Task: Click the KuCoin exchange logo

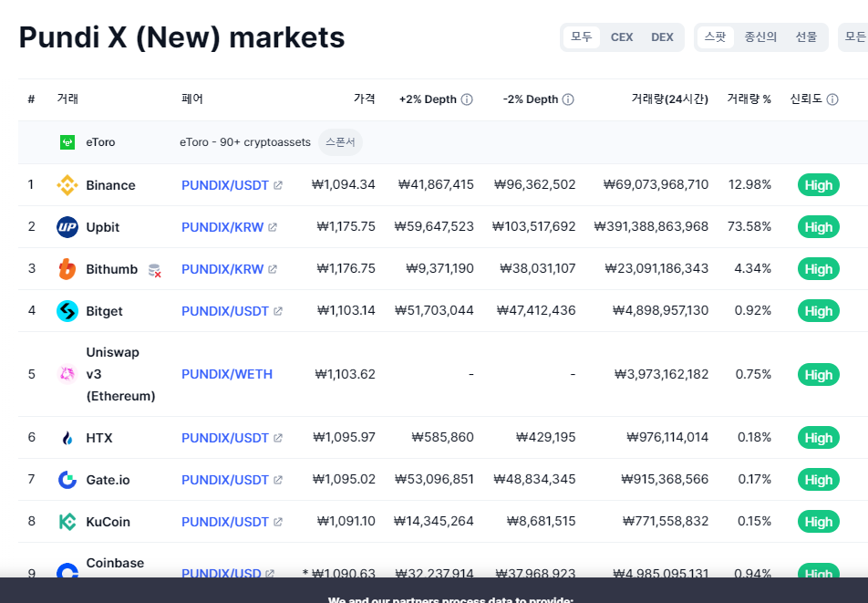Action: tap(67, 522)
